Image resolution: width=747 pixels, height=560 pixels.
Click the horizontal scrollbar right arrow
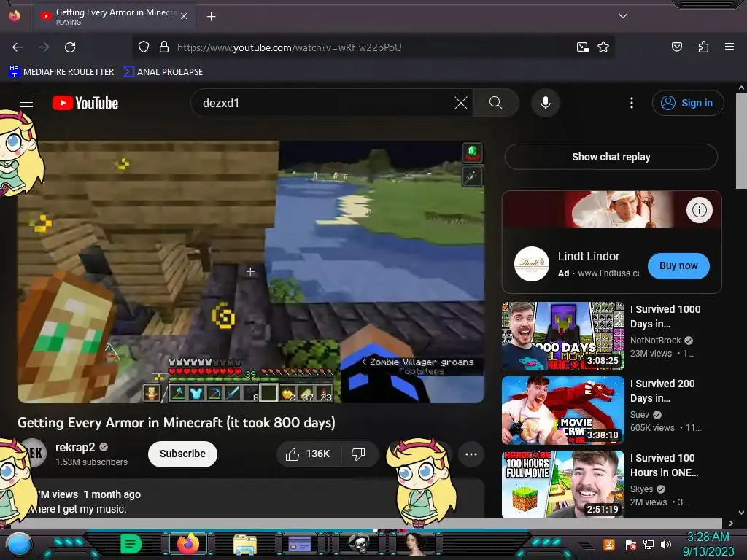coord(730,523)
